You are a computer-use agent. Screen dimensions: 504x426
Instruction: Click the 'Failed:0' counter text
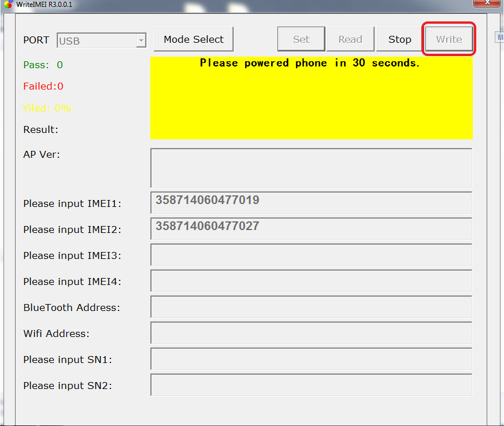43,86
